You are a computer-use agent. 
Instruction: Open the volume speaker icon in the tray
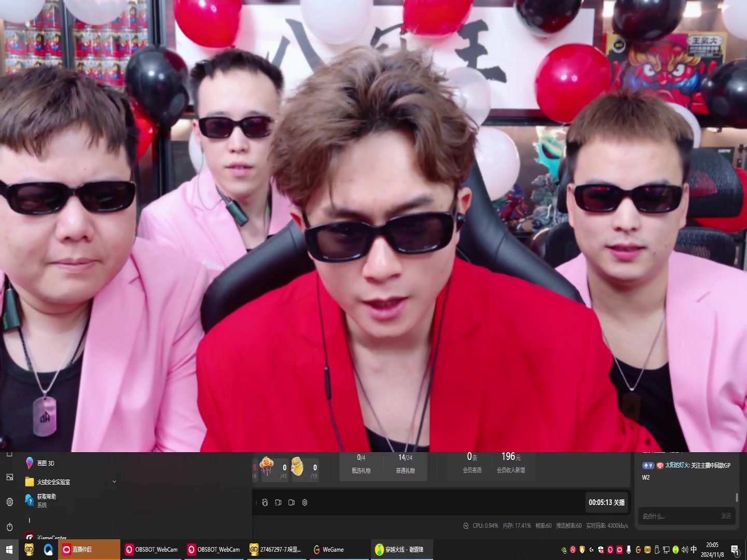[685, 550]
